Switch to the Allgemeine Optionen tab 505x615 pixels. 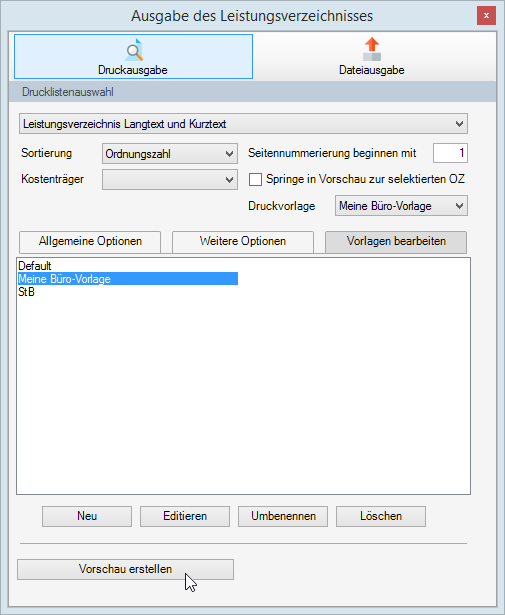pos(90,241)
